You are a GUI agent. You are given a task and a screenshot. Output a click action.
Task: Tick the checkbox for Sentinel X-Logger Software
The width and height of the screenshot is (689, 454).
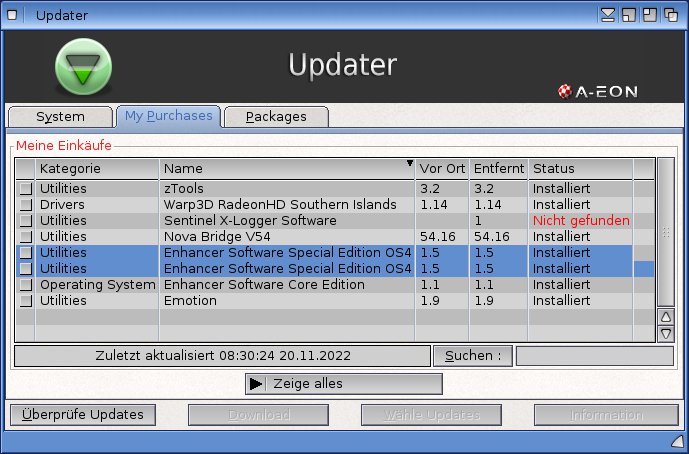pyautogui.click(x=25, y=221)
